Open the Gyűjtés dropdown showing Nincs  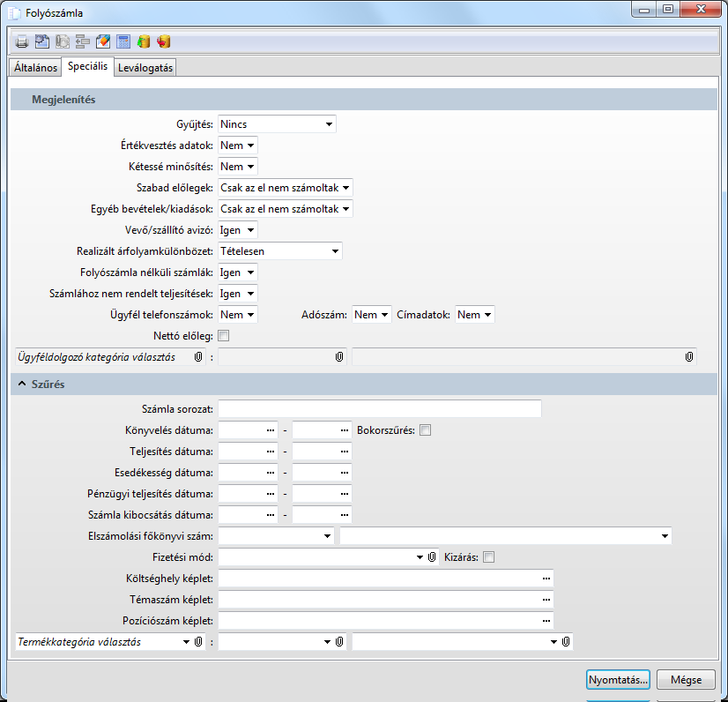277,124
